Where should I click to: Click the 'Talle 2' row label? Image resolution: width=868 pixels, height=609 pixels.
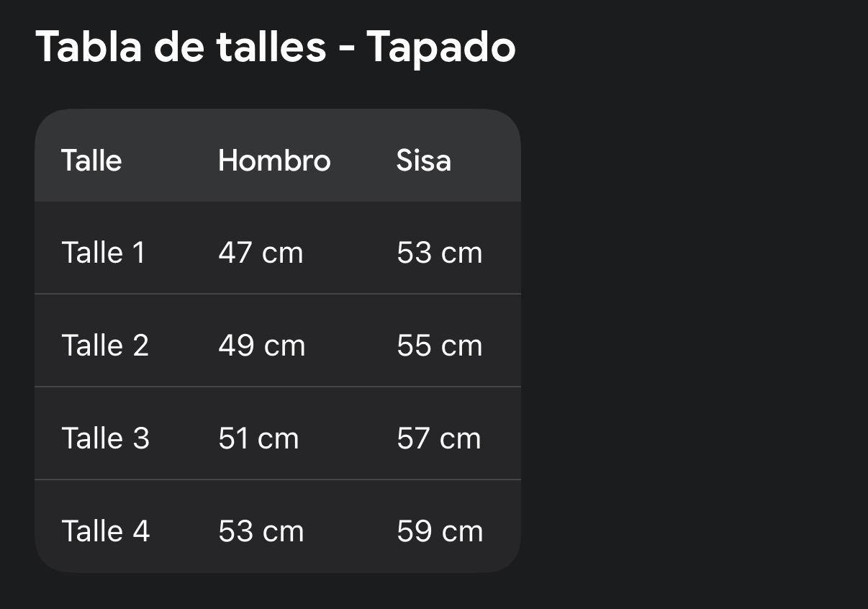click(x=105, y=346)
